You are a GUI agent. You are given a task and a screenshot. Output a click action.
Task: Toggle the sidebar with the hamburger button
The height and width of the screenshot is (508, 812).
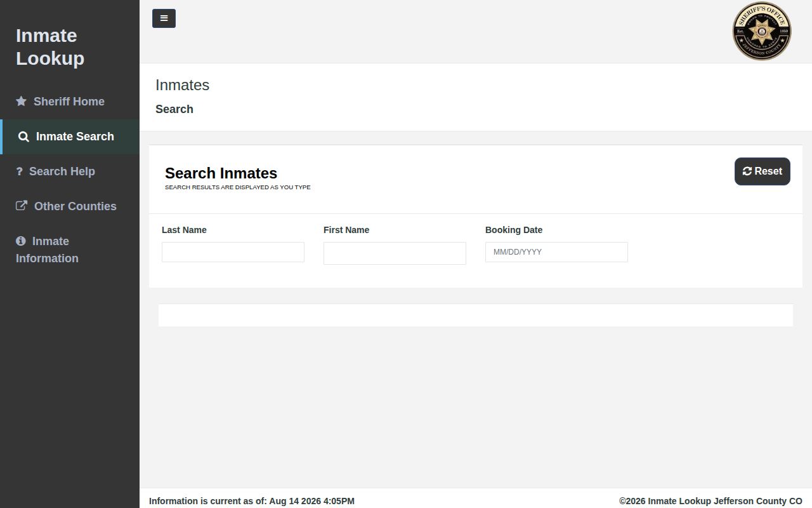(164, 18)
